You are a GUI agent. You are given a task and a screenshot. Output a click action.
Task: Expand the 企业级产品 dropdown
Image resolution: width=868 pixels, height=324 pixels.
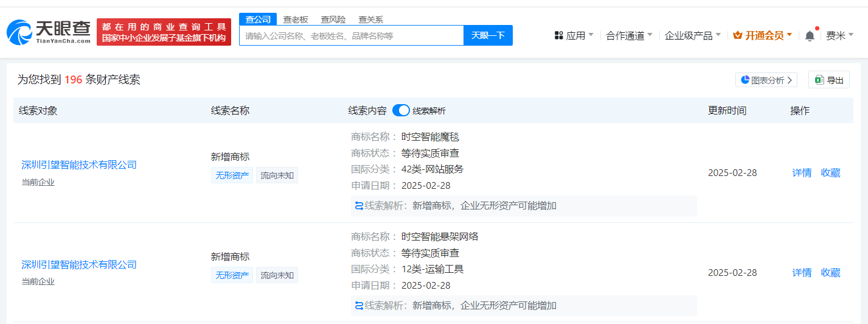[692, 36]
